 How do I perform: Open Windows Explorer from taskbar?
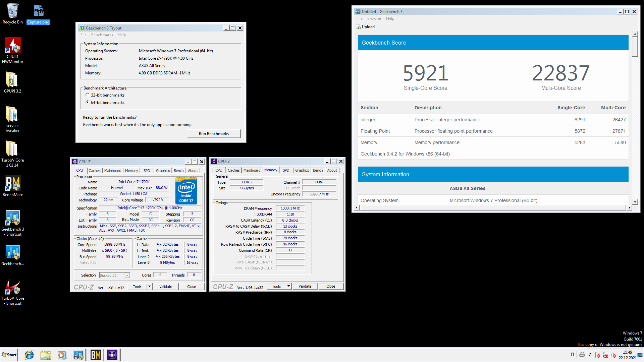coord(45,355)
